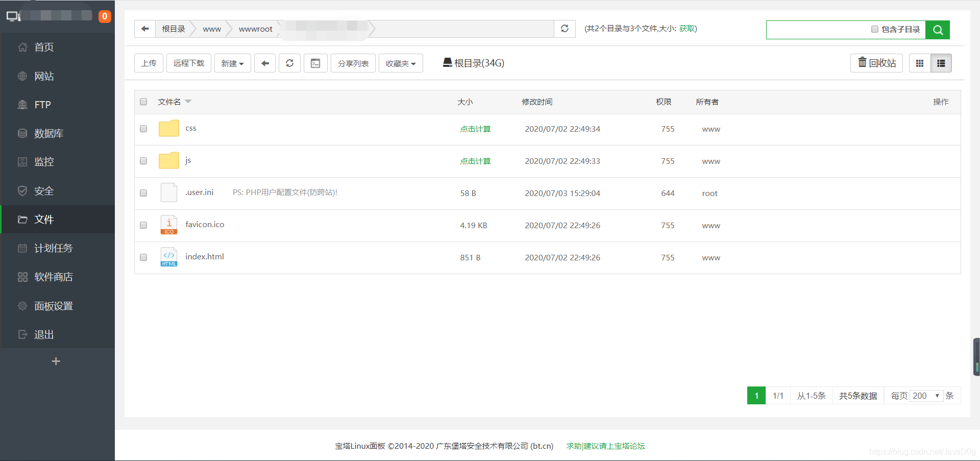Open the 文件 sidebar menu item
Viewport: 980px width, 461px height.
pyautogui.click(x=58, y=220)
